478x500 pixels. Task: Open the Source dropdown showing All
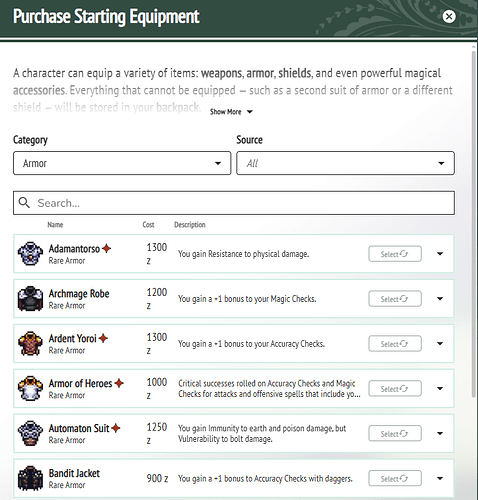tap(345, 163)
